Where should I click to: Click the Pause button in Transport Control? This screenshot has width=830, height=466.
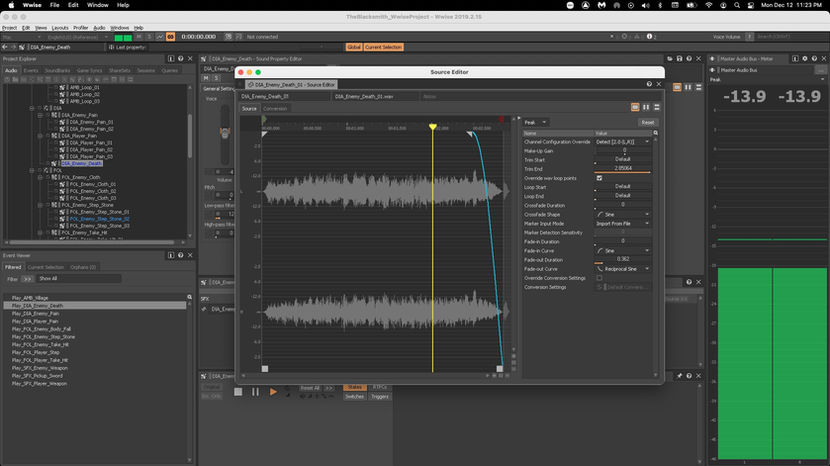click(x=256, y=392)
